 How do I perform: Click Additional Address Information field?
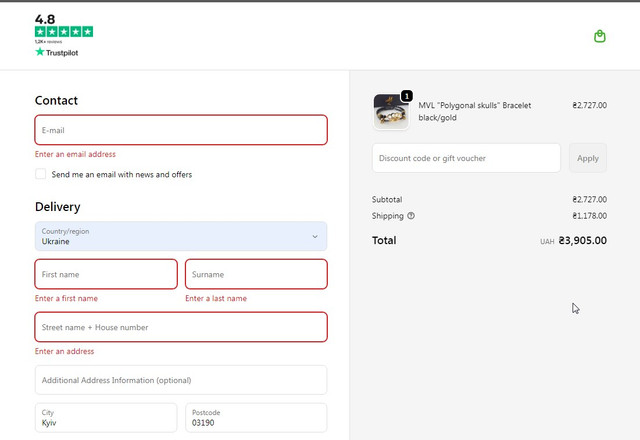181,380
